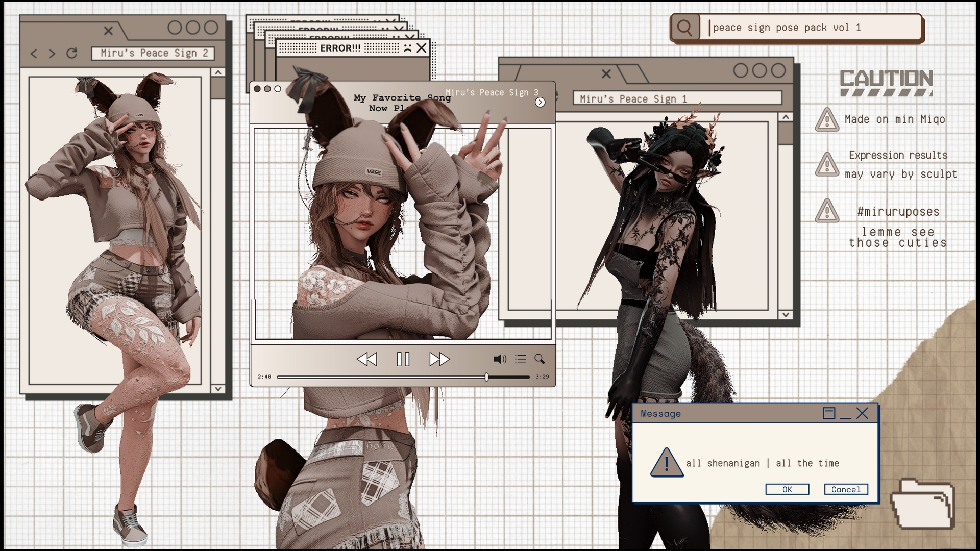The height and width of the screenshot is (551, 980).
Task: Click the '3:29' duration label
Action: click(543, 377)
